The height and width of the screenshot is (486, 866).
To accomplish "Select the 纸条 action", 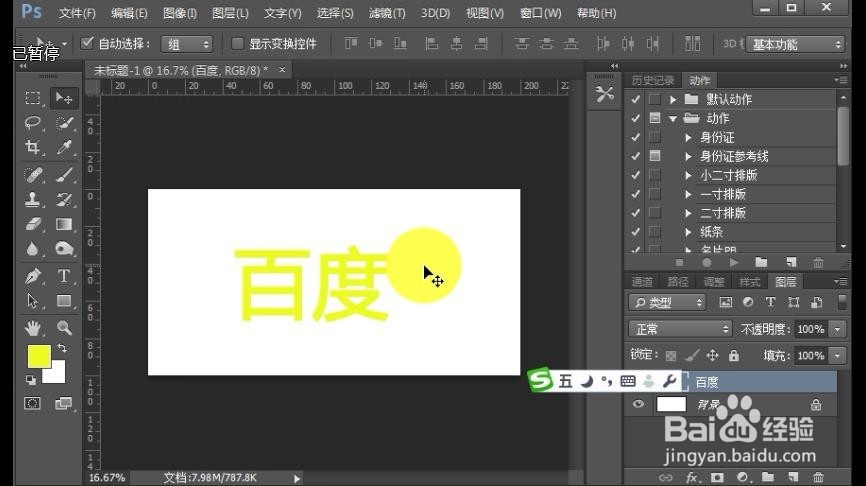I will [711, 232].
